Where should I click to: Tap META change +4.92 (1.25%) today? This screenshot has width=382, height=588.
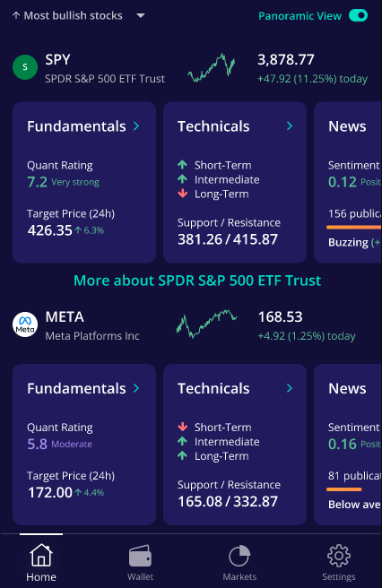point(307,336)
